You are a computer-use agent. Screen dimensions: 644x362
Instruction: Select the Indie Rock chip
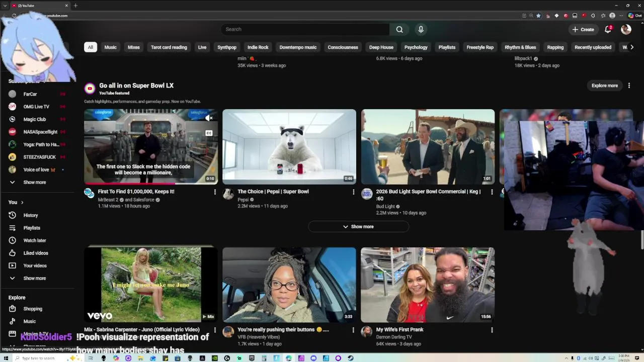(x=258, y=47)
